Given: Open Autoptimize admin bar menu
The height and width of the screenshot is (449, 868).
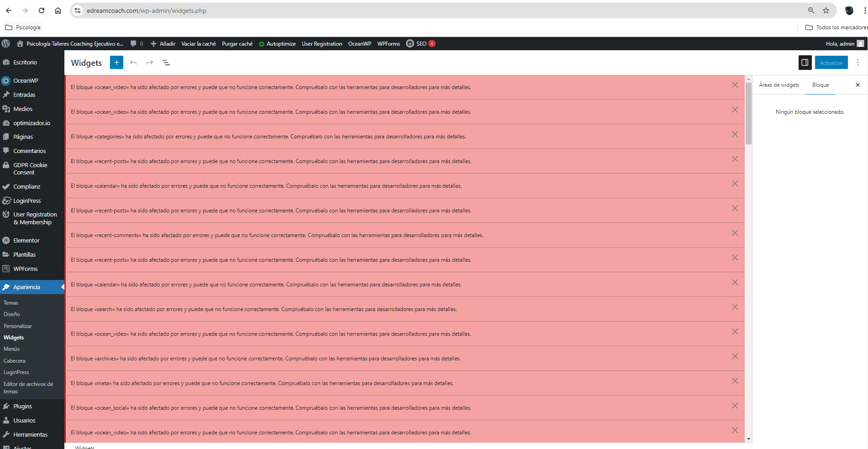Looking at the screenshot, I should pos(277,44).
